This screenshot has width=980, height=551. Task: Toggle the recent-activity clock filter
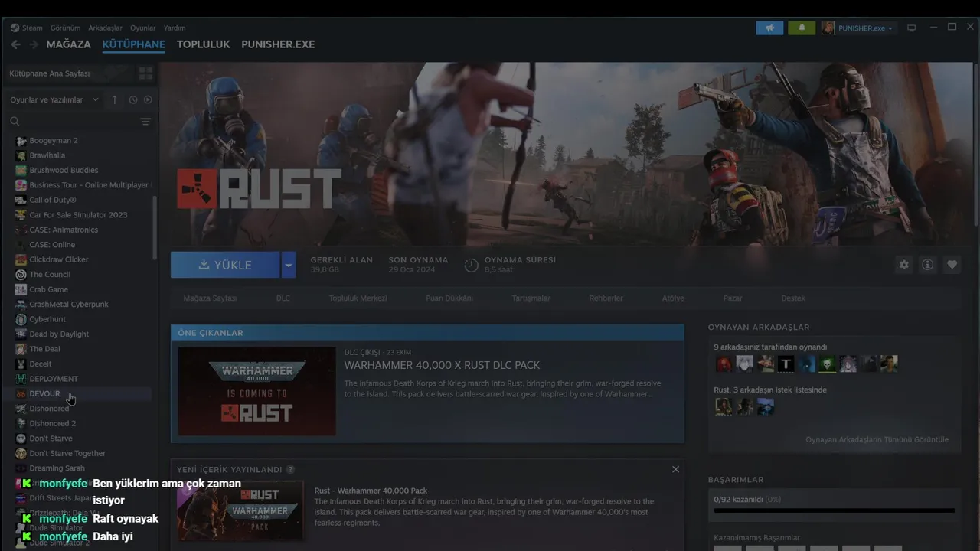(x=132, y=99)
